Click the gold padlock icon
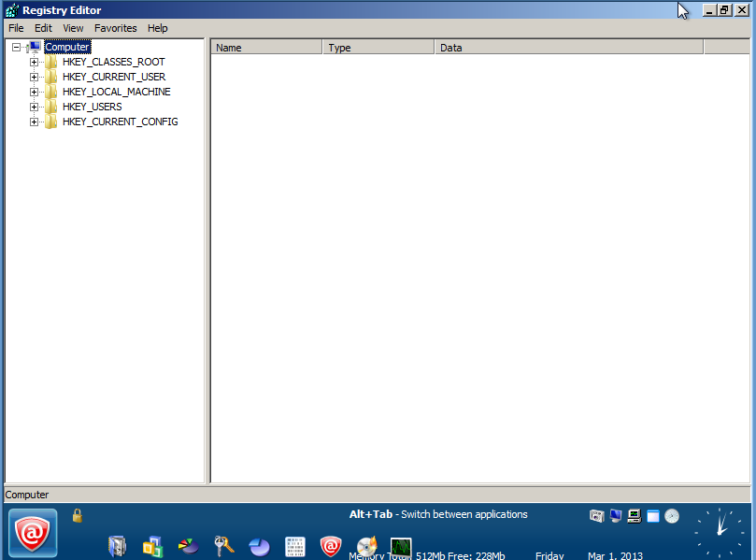 point(78,516)
